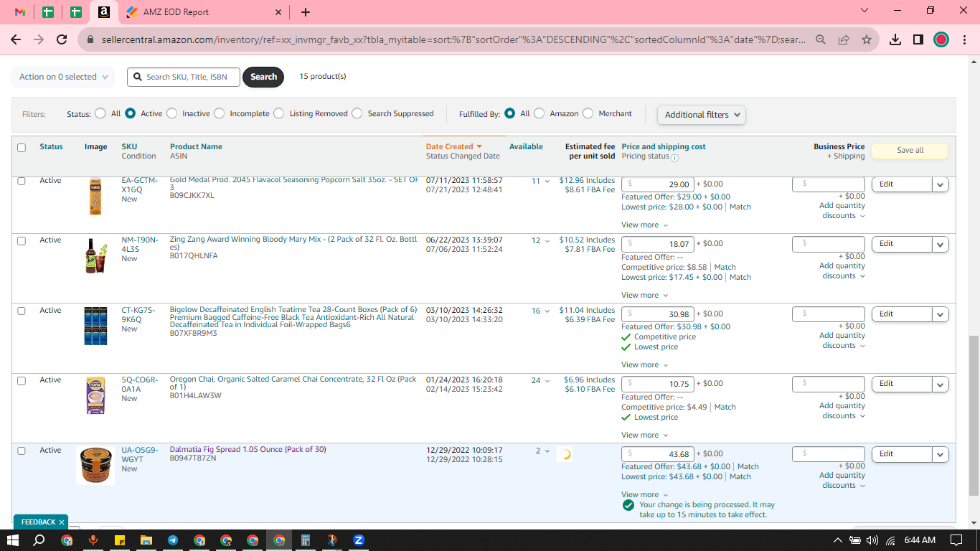Select the Incomplete status filter
The width and height of the screenshot is (980, 551).
tap(220, 113)
